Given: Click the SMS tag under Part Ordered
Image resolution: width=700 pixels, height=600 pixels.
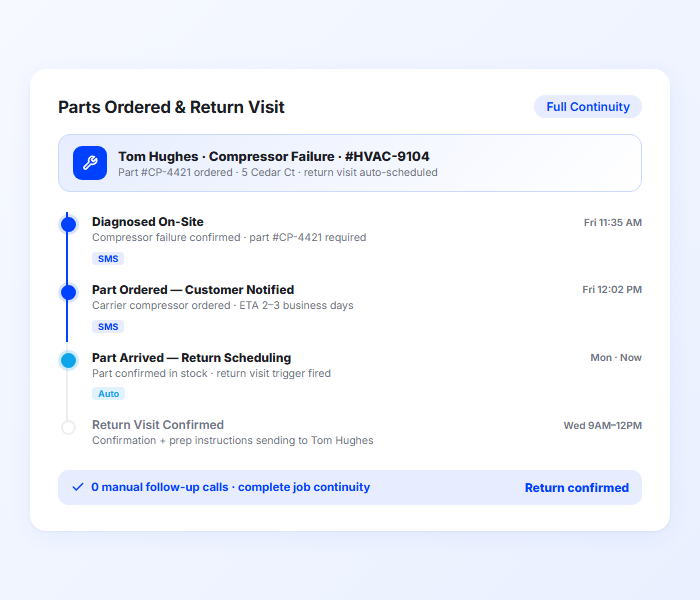Looking at the screenshot, I should [108, 326].
